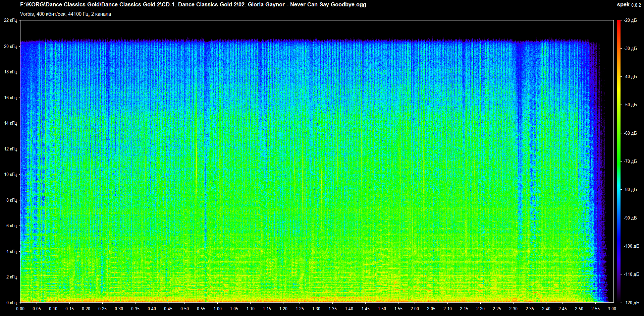Image resolution: width=644 pixels, height=316 pixels.
Task: Click the 4 кГц frequency label
Action: pos(11,251)
